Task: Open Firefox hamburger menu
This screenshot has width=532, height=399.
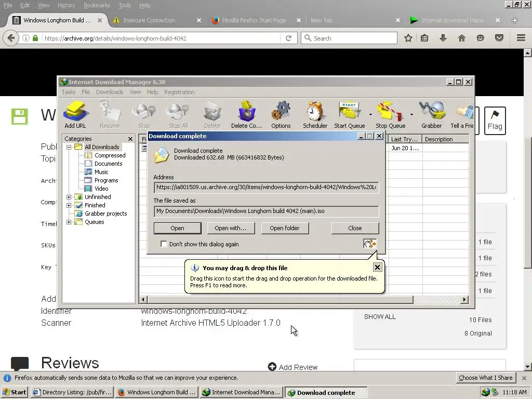Action: coord(521,37)
